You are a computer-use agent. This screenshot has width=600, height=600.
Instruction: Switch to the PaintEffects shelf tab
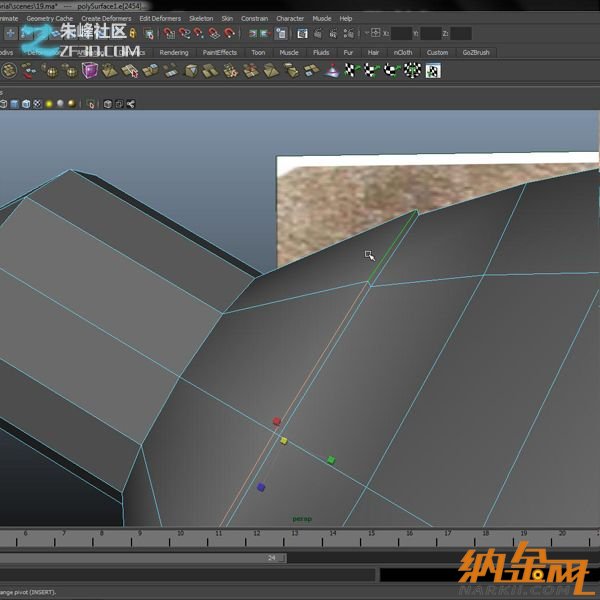(x=220, y=52)
